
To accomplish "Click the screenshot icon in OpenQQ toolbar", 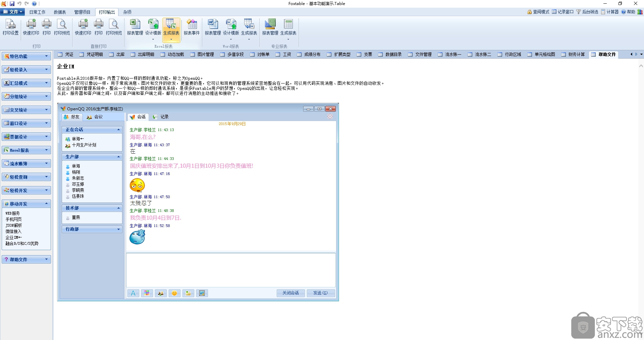I will pos(202,293).
